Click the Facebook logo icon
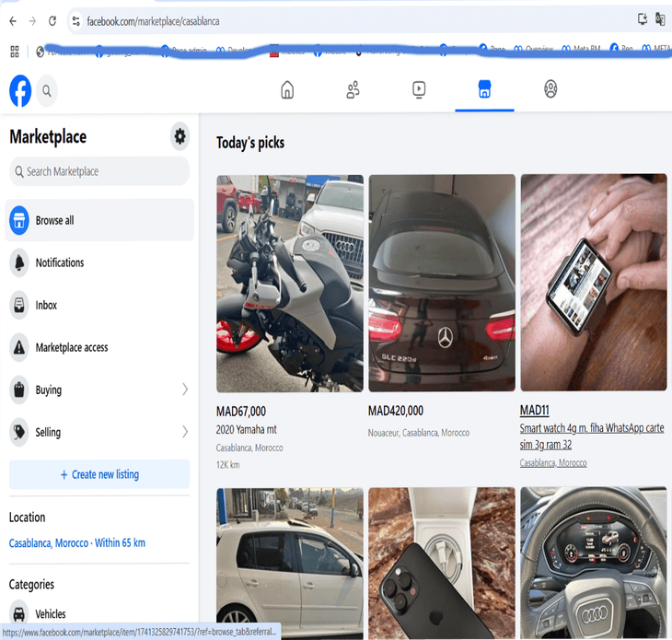 pos(20,90)
